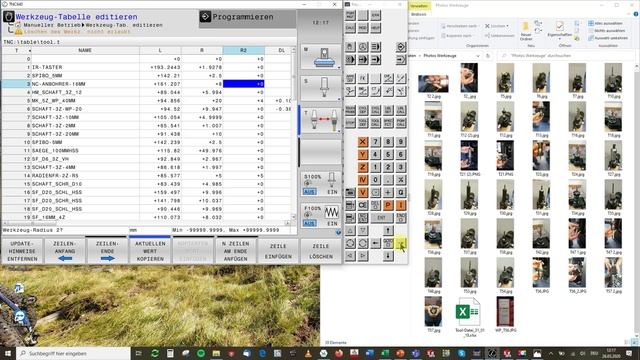
Task: Click the TOOL CALL key
Action: coord(375,122)
